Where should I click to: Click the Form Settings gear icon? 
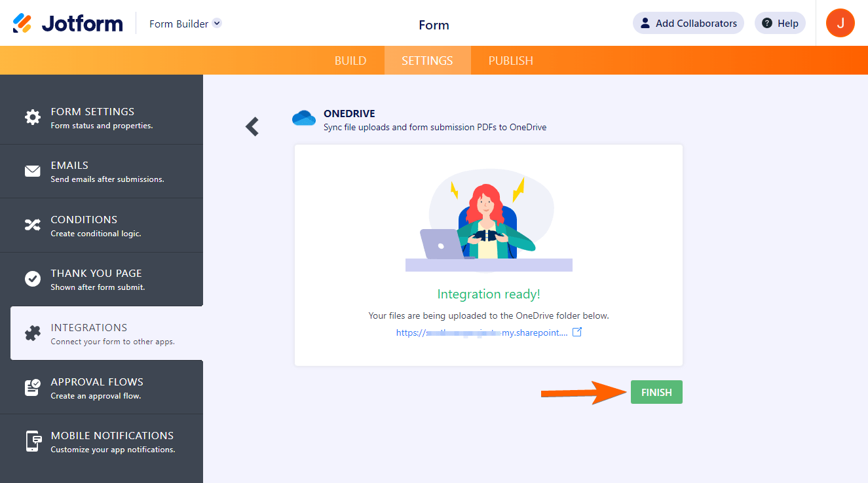[33, 118]
